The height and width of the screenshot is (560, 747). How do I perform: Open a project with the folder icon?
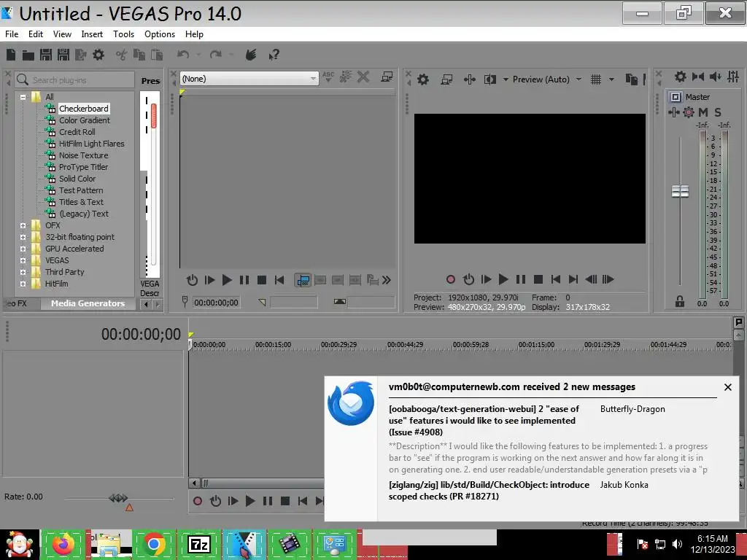tap(28, 55)
